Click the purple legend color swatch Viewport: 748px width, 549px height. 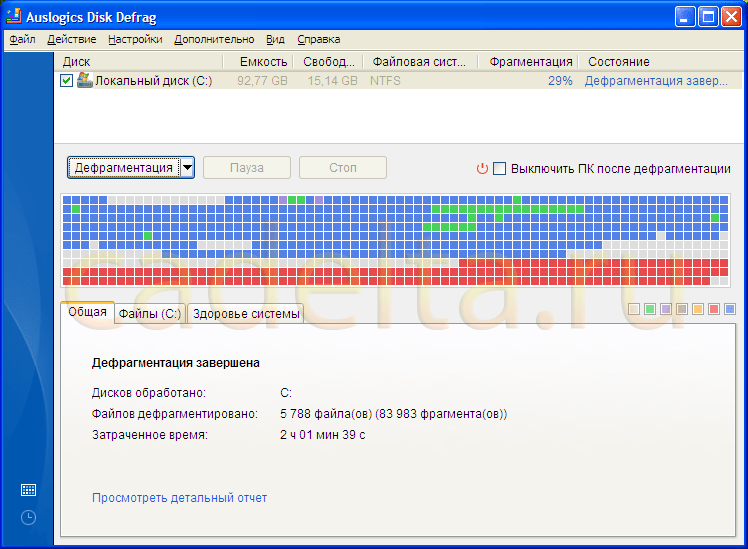666,309
